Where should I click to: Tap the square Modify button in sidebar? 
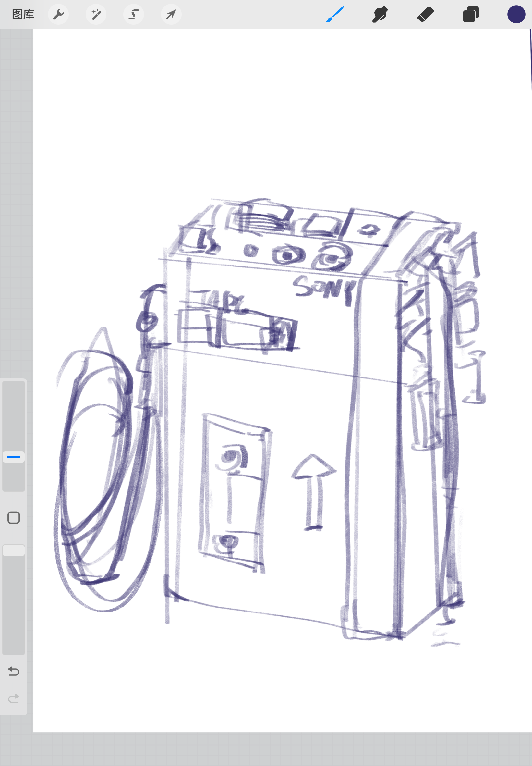coord(14,518)
